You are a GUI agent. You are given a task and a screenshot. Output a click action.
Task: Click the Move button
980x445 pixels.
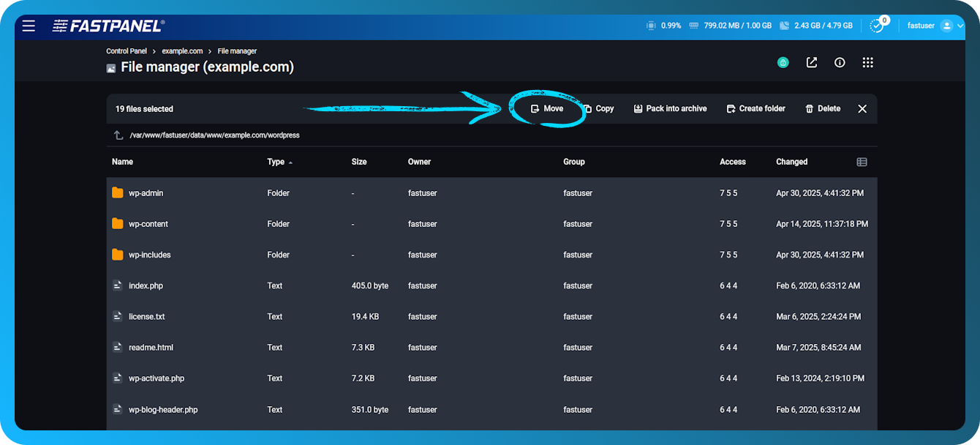point(547,108)
